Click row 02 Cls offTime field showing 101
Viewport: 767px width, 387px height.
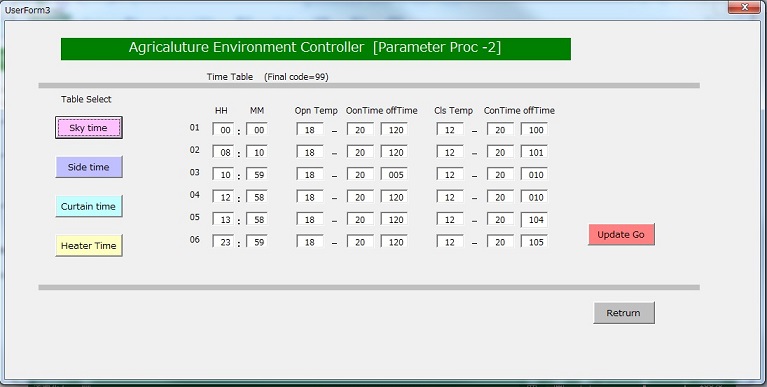(534, 152)
